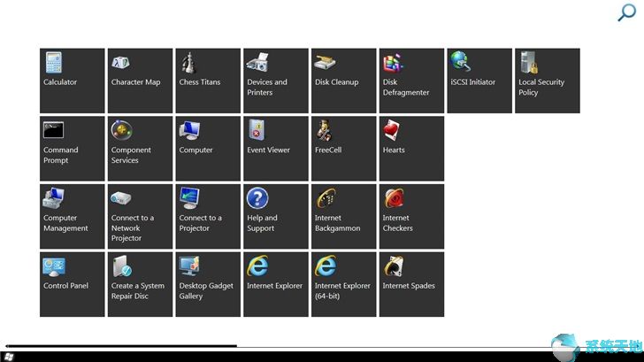Screen dimensions: 644x362
Task: Click the Windows Start button
Action: 9,357
